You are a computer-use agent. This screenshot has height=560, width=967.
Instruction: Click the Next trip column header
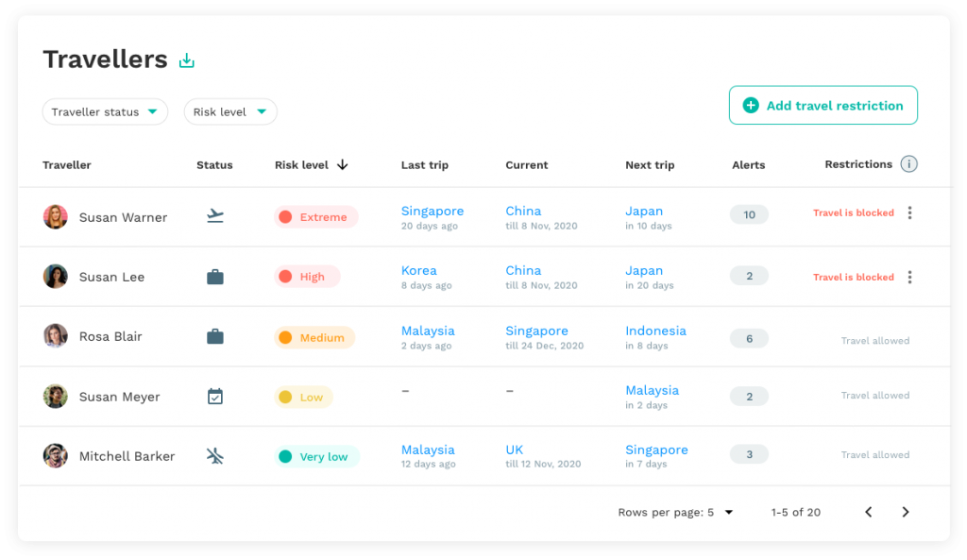pos(650,164)
